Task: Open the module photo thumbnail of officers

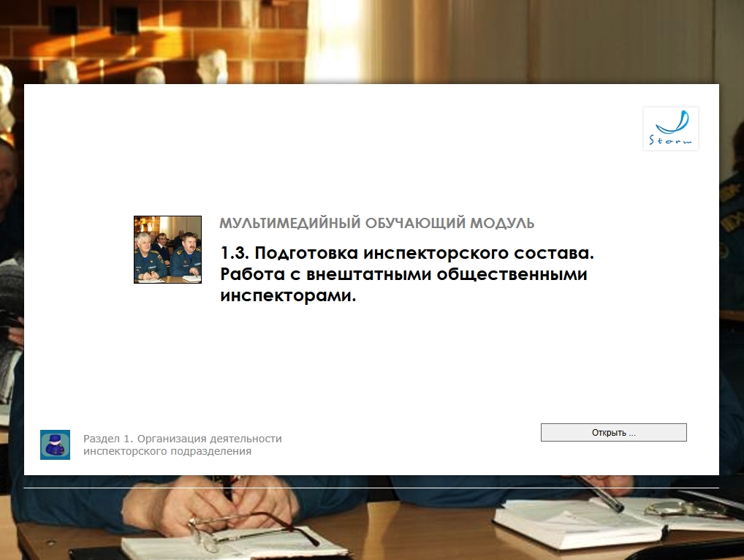Action: (x=167, y=249)
